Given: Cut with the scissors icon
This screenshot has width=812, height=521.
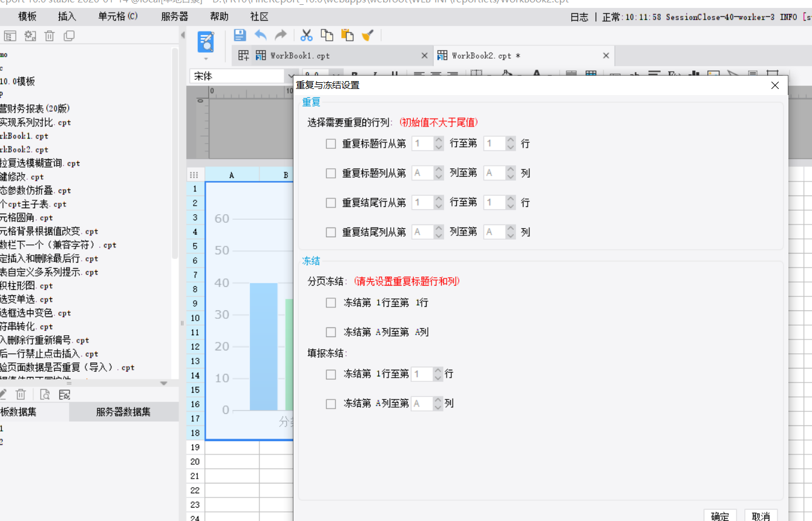Looking at the screenshot, I should pyautogui.click(x=307, y=36).
